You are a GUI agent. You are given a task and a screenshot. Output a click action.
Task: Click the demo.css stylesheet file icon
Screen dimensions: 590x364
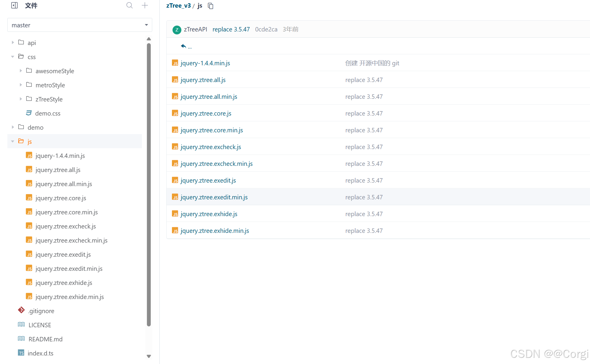[x=29, y=113]
